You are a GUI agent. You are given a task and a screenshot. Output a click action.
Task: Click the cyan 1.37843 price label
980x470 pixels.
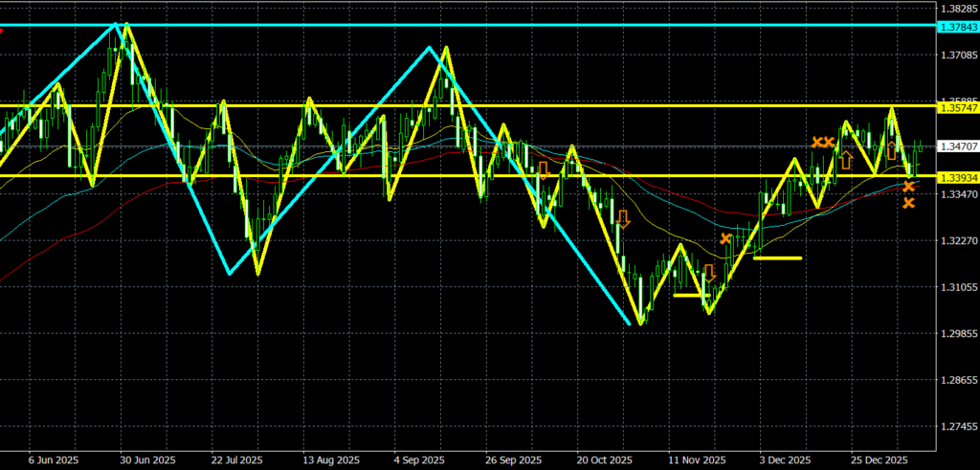click(x=958, y=26)
